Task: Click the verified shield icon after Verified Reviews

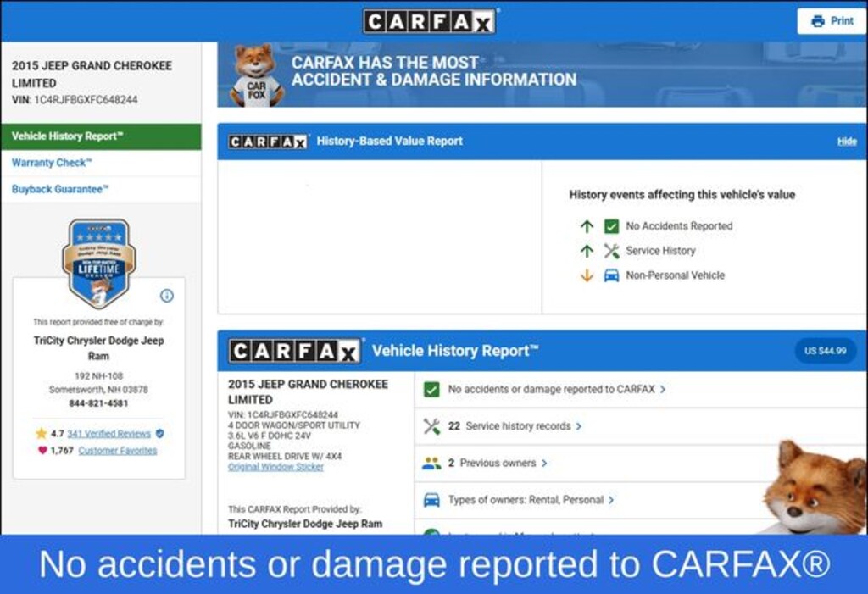Action: (x=160, y=434)
